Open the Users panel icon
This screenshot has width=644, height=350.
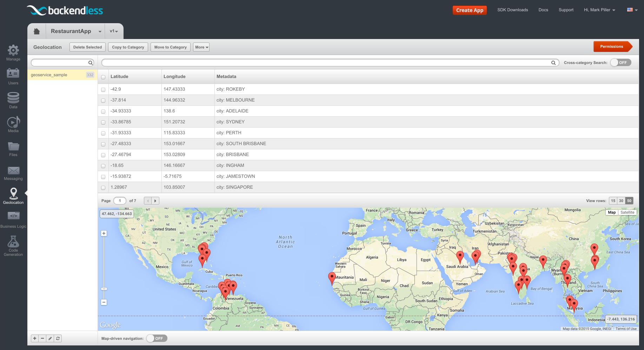click(13, 74)
